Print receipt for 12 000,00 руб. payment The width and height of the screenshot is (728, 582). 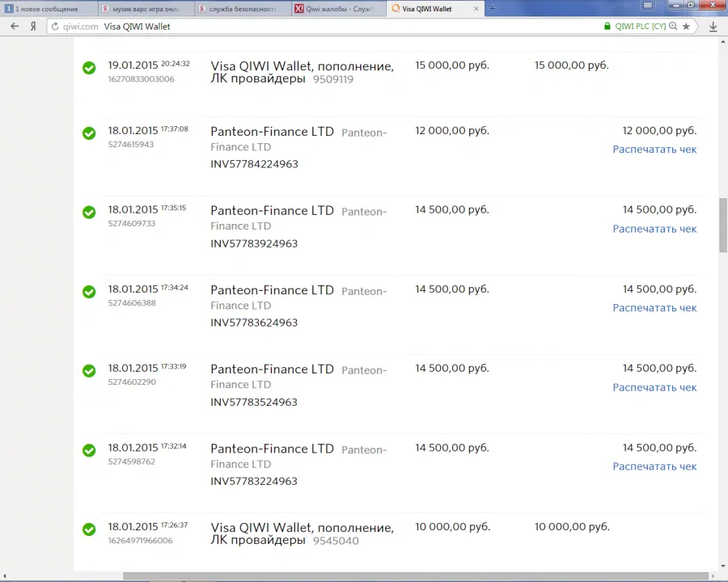(x=654, y=150)
